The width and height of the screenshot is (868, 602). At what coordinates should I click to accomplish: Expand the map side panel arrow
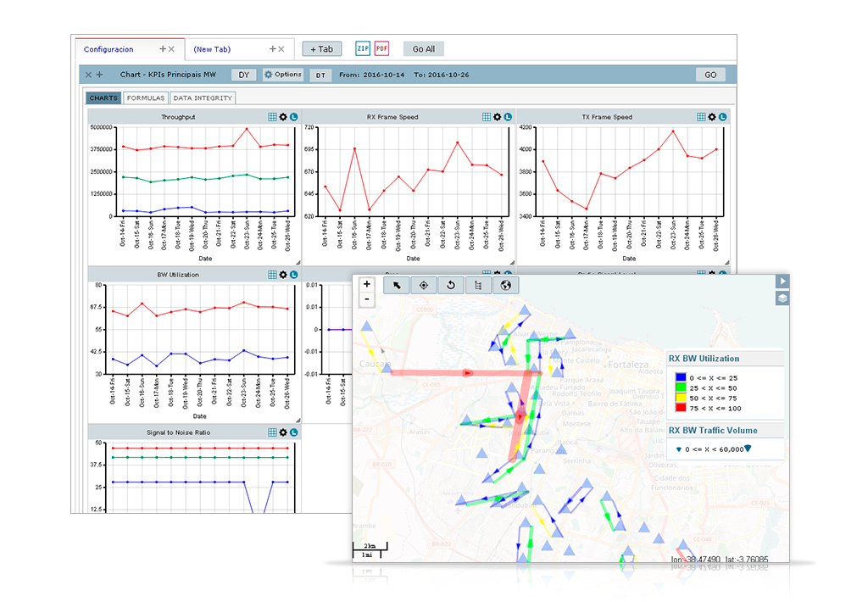[783, 281]
